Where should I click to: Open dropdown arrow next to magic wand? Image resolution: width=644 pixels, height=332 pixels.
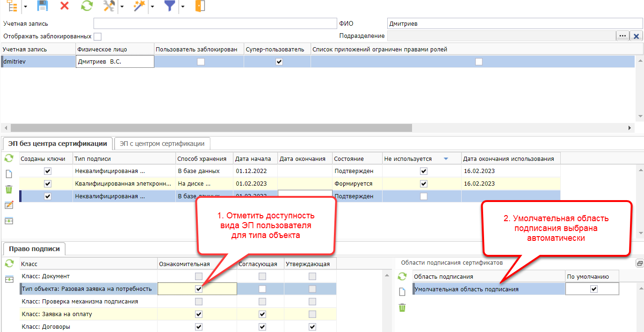152,7
